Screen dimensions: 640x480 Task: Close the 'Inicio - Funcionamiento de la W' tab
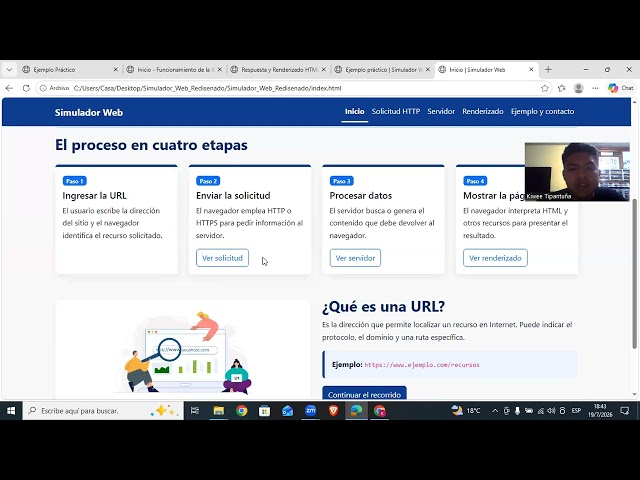point(220,70)
